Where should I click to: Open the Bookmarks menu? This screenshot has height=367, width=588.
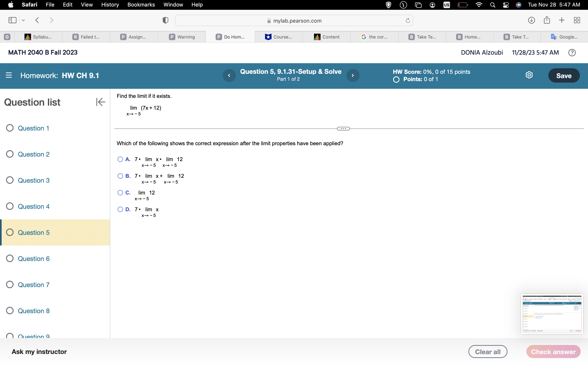(x=141, y=5)
